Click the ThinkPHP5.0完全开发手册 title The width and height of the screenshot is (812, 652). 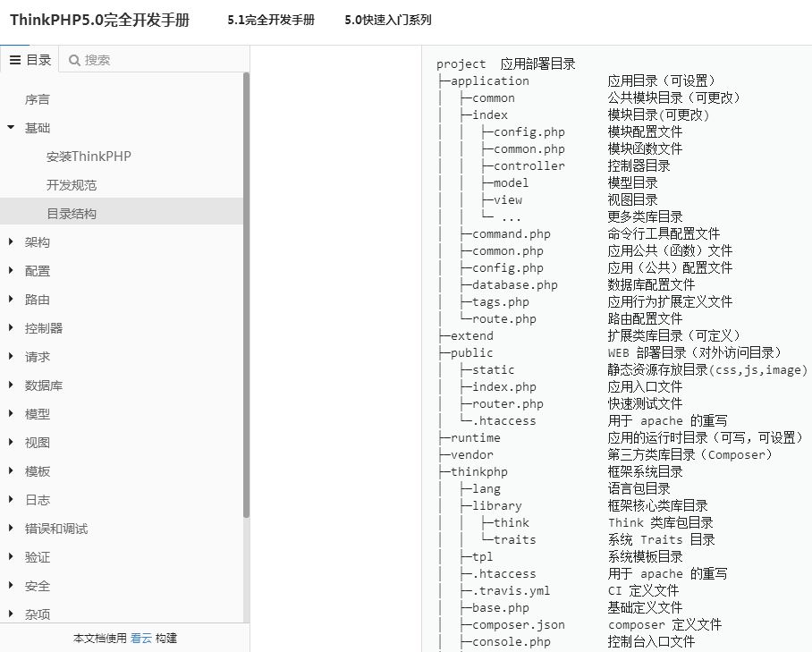100,20
